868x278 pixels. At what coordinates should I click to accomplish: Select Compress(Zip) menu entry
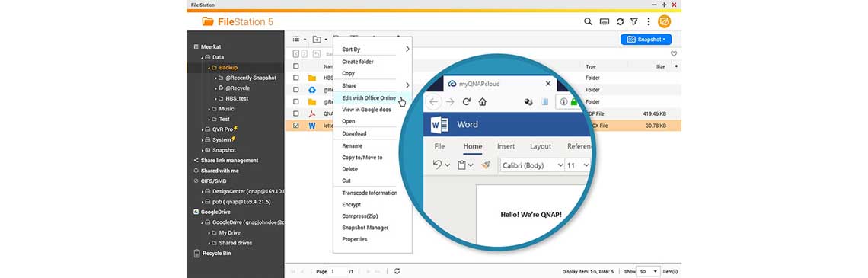pos(360,216)
